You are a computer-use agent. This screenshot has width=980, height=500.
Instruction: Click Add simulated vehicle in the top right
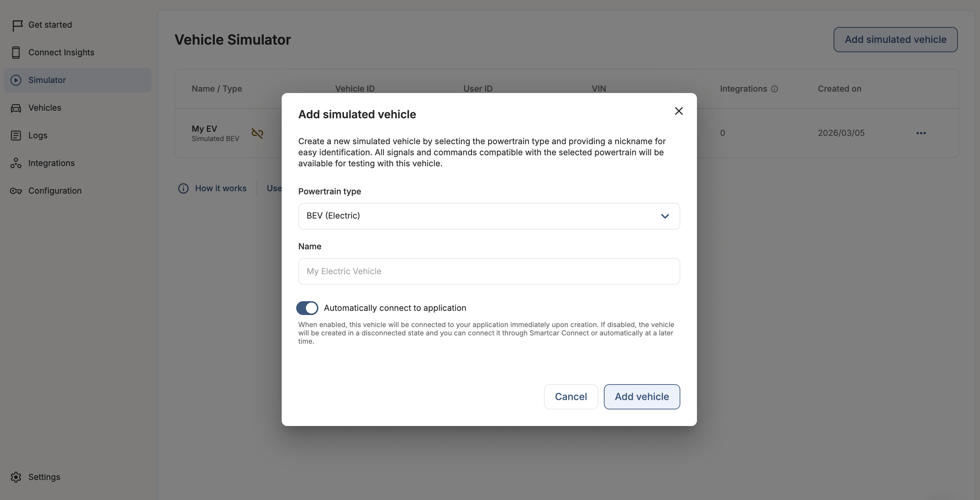[896, 39]
